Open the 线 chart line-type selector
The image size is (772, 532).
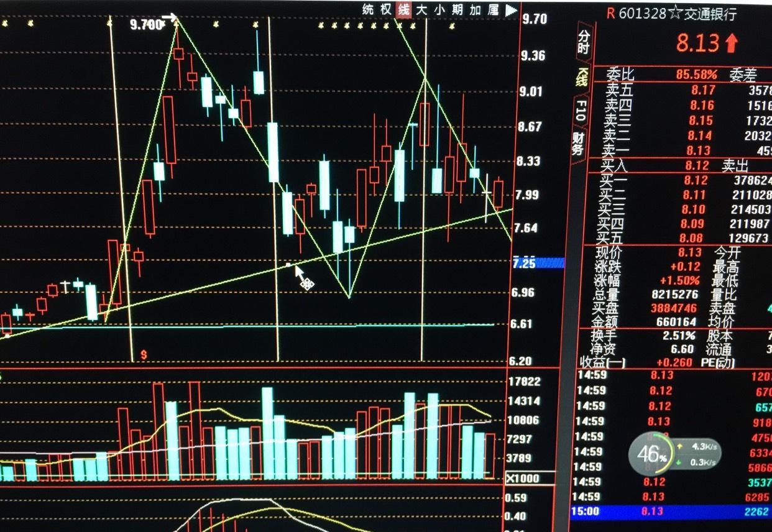click(403, 11)
